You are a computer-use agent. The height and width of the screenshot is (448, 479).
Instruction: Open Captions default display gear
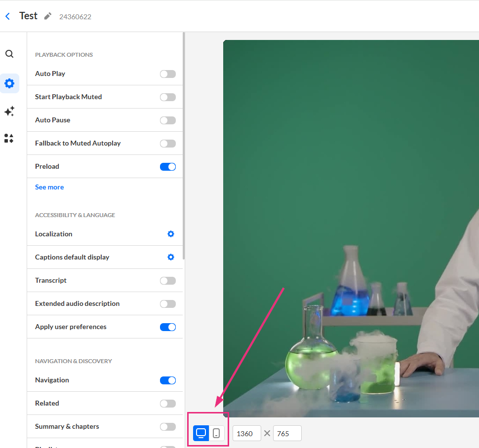pos(171,257)
